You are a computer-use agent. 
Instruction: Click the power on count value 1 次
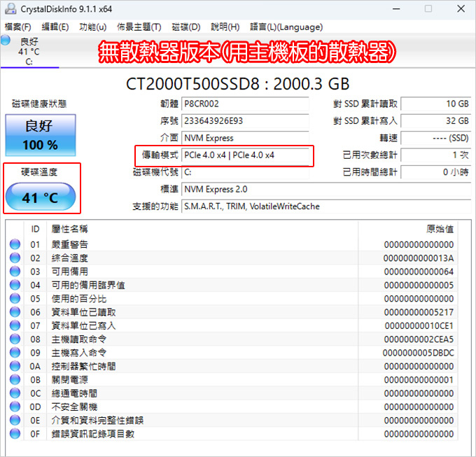coord(436,155)
